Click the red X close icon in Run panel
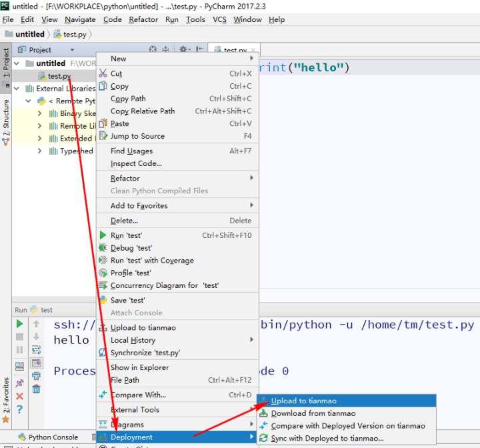The image size is (480, 448). pos(19,396)
